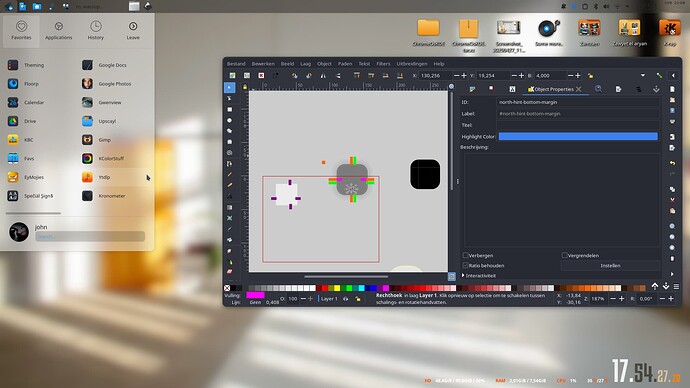Toggle color-managed display button below canvas scrollbar
The height and width of the screenshot is (388, 690).
pos(451,276)
